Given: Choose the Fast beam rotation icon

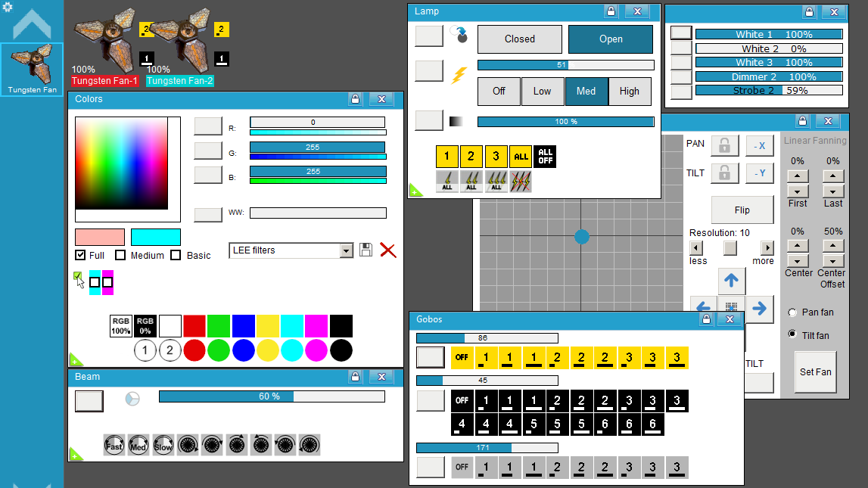Looking at the screenshot, I should pyautogui.click(x=114, y=445).
